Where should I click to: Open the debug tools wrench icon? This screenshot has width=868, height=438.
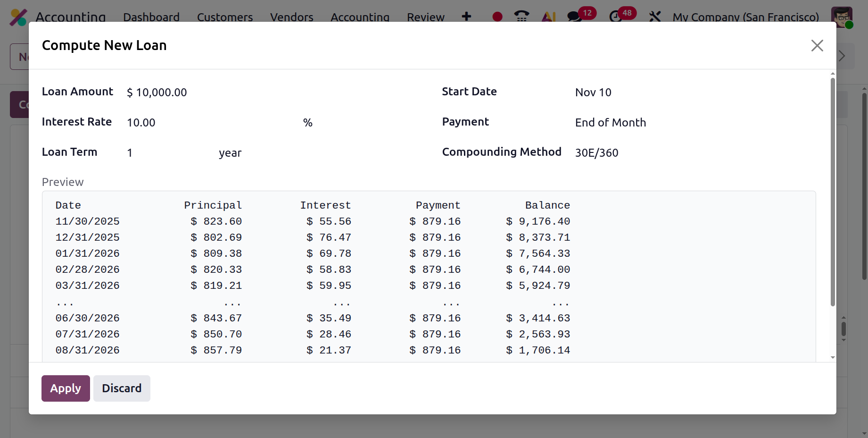pyautogui.click(x=655, y=17)
